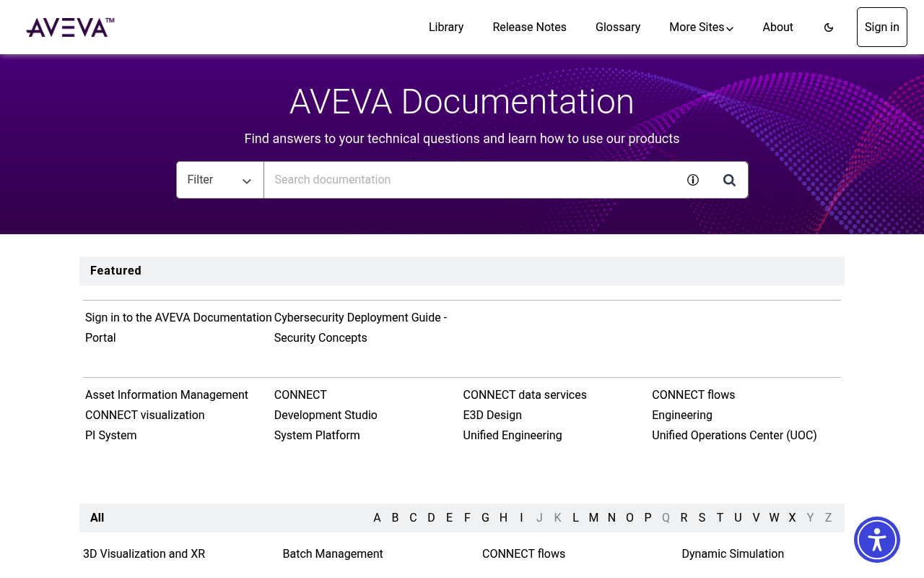Open PI System documentation
This screenshot has height=578, width=924.
point(111,435)
